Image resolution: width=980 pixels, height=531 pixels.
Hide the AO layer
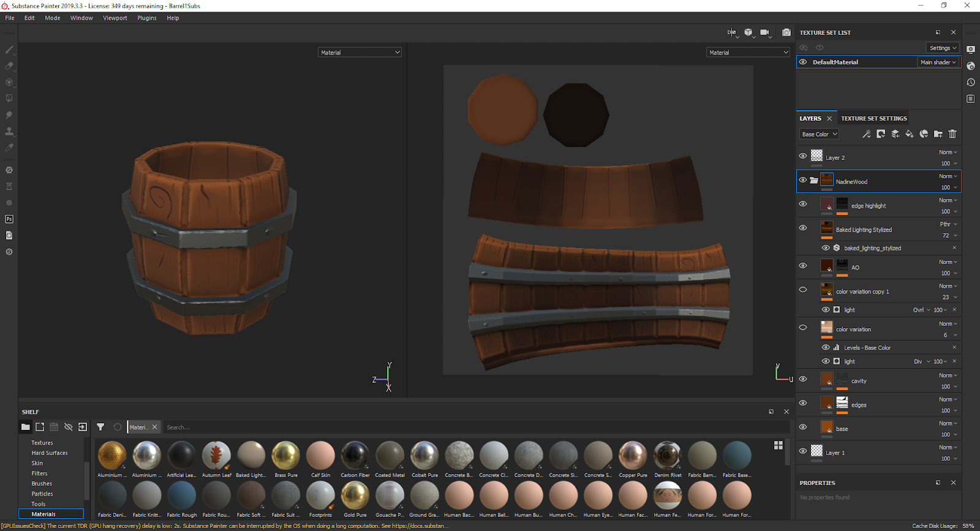(803, 266)
